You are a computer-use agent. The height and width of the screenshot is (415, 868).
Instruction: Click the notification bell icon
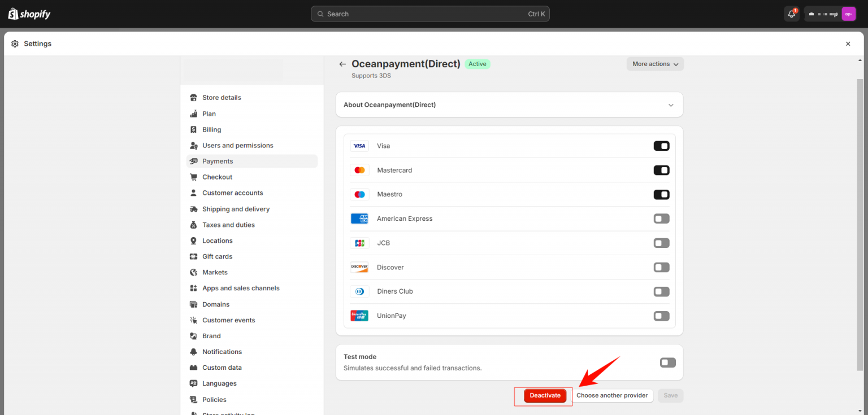791,14
